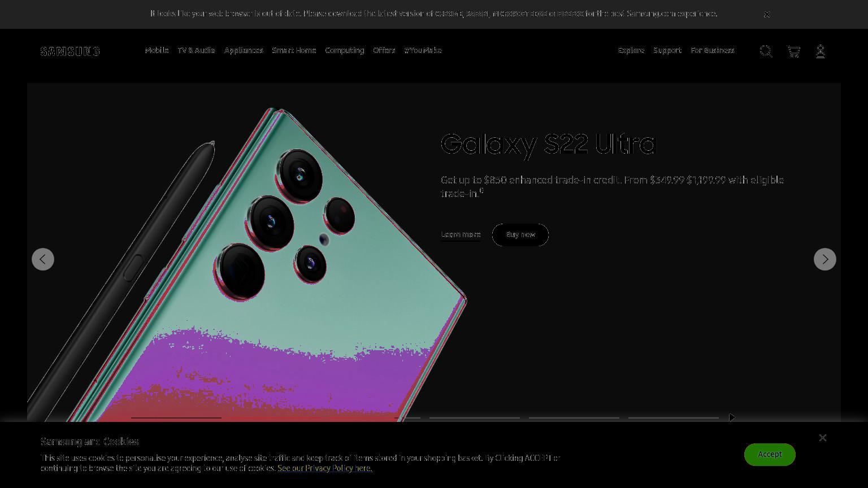Click the Samsung logo
This screenshot has height=488, width=868.
tap(70, 51)
